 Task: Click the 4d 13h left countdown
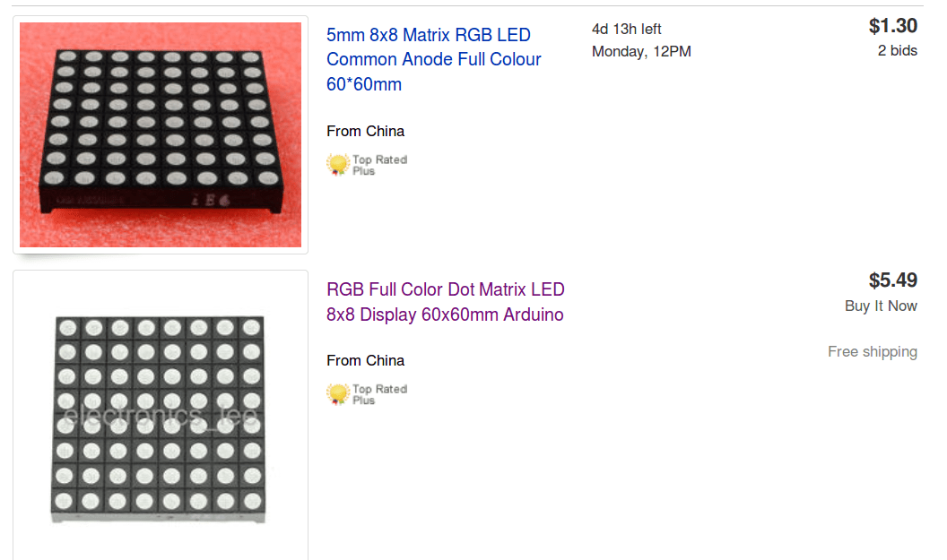(626, 29)
